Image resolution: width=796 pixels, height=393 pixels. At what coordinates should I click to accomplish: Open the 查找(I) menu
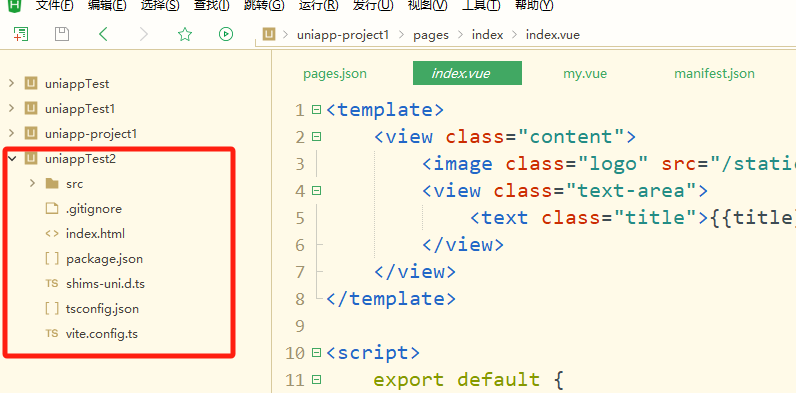click(211, 6)
